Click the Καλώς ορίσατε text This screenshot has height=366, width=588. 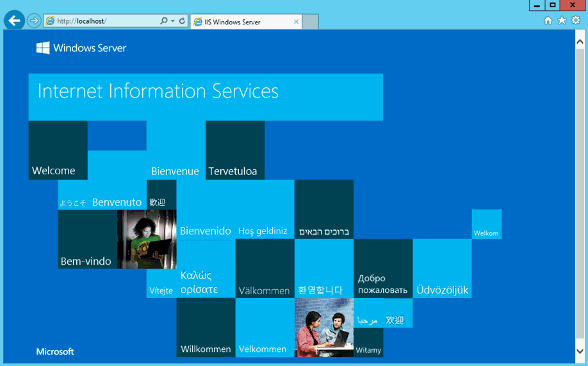(199, 282)
